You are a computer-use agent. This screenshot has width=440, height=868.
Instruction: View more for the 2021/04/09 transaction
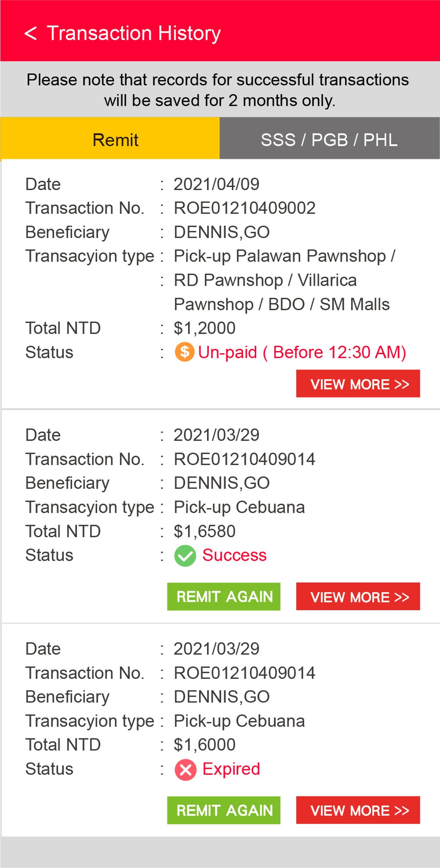pyautogui.click(x=358, y=383)
